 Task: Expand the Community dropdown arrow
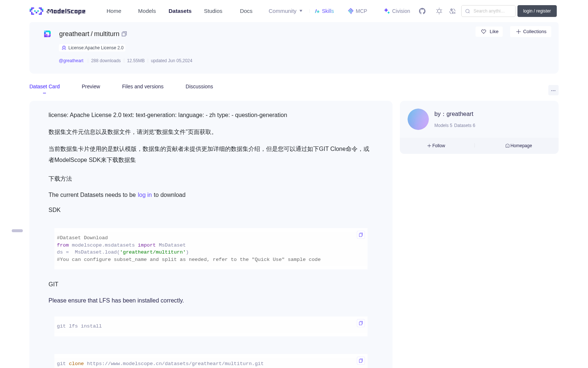point(301,11)
